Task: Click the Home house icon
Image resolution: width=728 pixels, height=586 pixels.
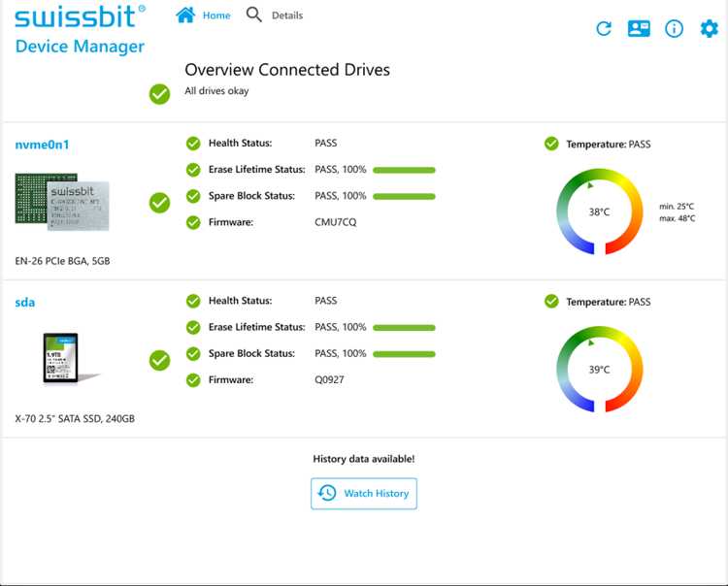Action: click(x=185, y=16)
